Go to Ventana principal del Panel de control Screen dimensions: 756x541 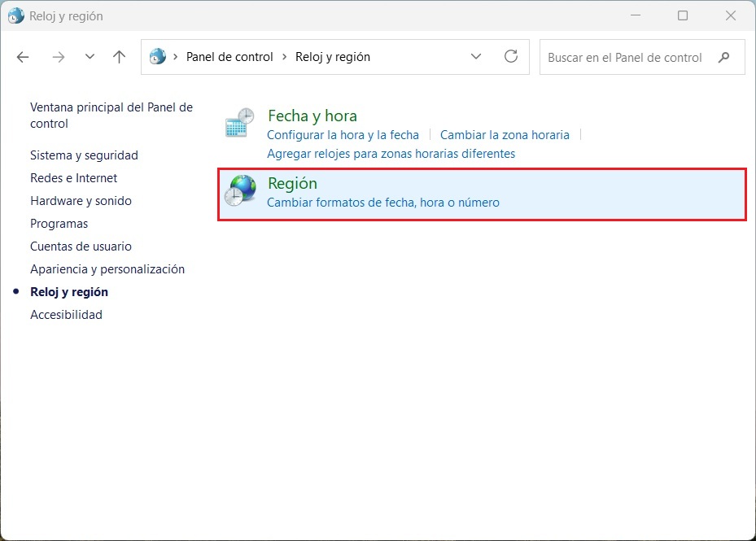111,115
